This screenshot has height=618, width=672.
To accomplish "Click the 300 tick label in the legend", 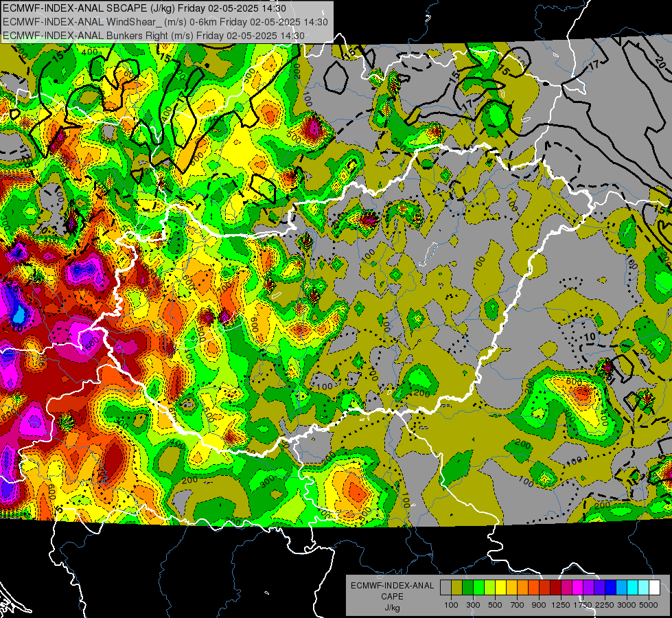I will click(x=473, y=605).
